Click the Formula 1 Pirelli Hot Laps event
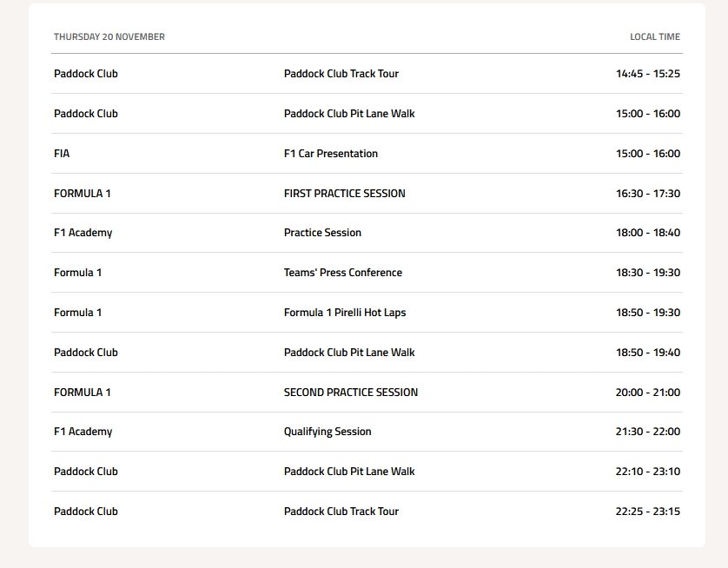The height and width of the screenshot is (568, 728). (344, 313)
